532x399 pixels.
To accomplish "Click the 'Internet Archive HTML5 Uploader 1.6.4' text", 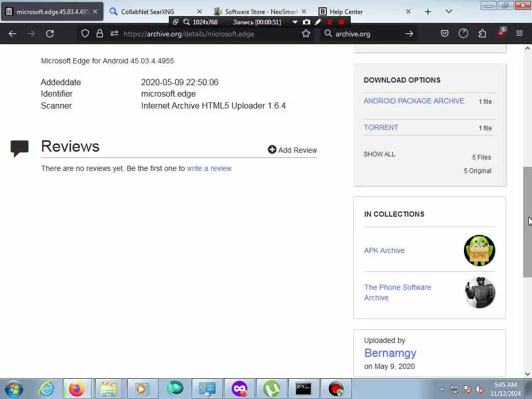I will coord(214,105).
